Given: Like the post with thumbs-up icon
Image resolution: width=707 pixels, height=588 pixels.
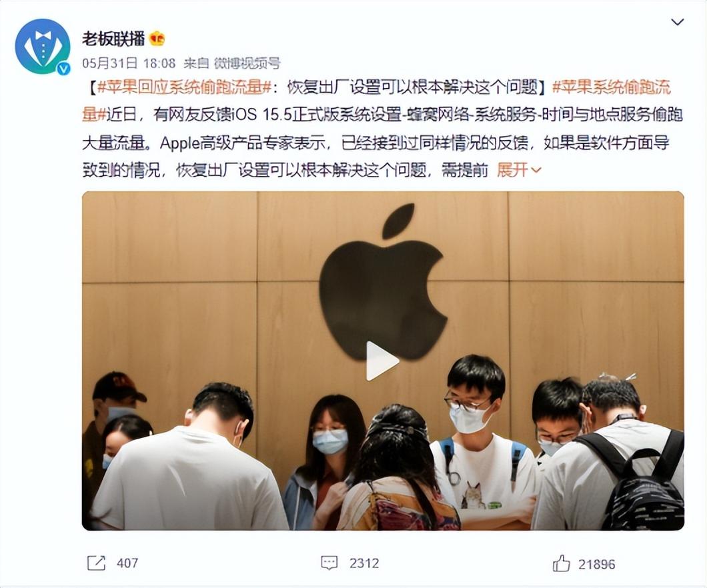Looking at the screenshot, I should point(562,563).
